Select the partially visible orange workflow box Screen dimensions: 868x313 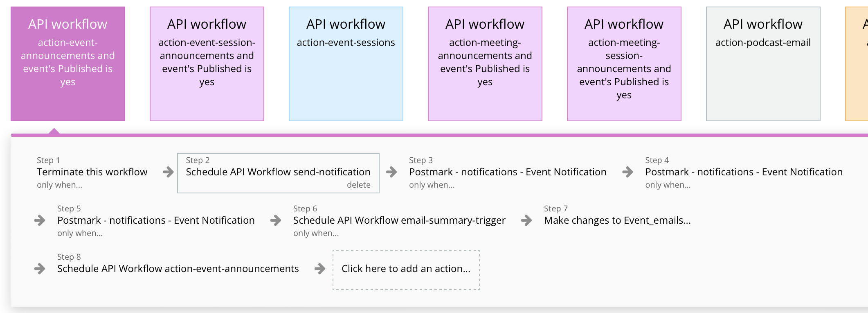[x=857, y=64]
